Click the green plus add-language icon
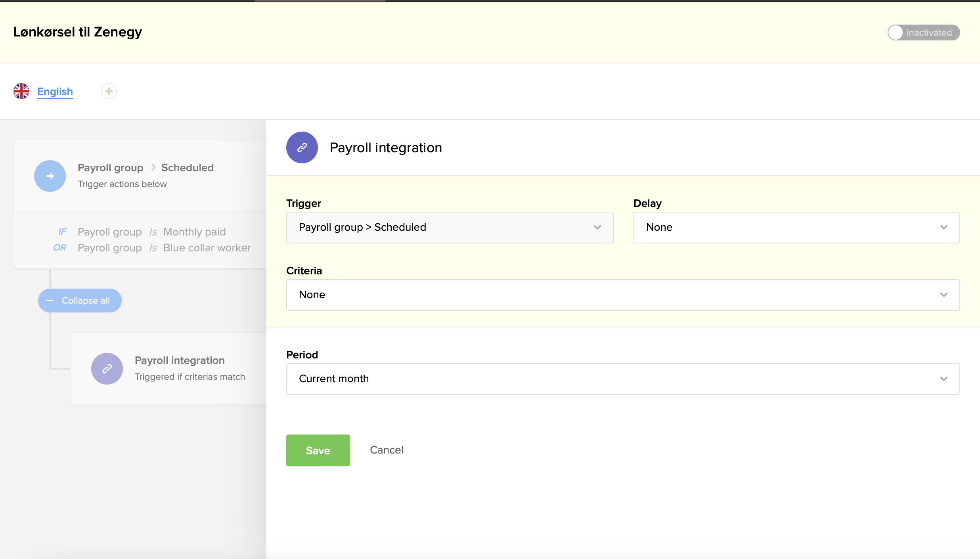The height and width of the screenshot is (559, 980). click(109, 91)
